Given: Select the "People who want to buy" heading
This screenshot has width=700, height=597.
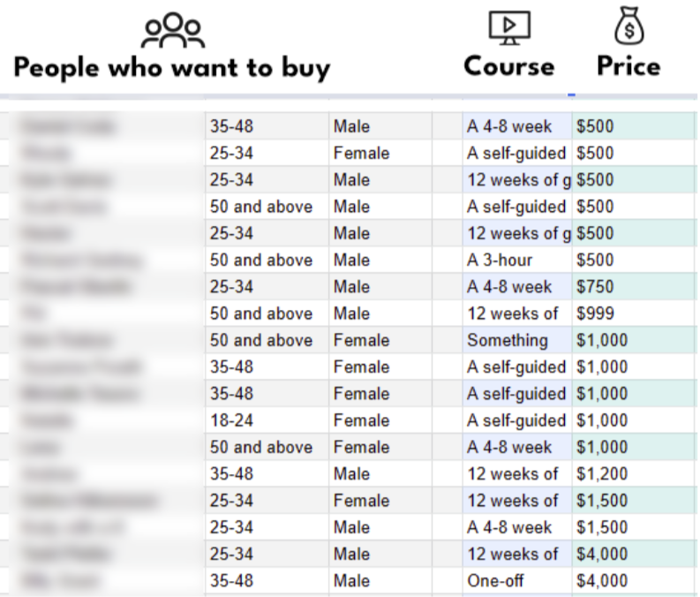Looking at the screenshot, I should pyautogui.click(x=172, y=68).
